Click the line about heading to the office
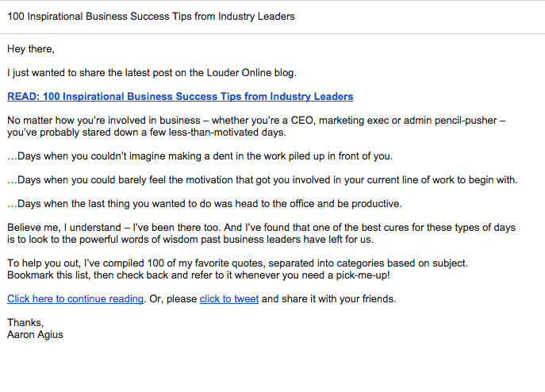The width and height of the screenshot is (545, 392). click(x=205, y=203)
